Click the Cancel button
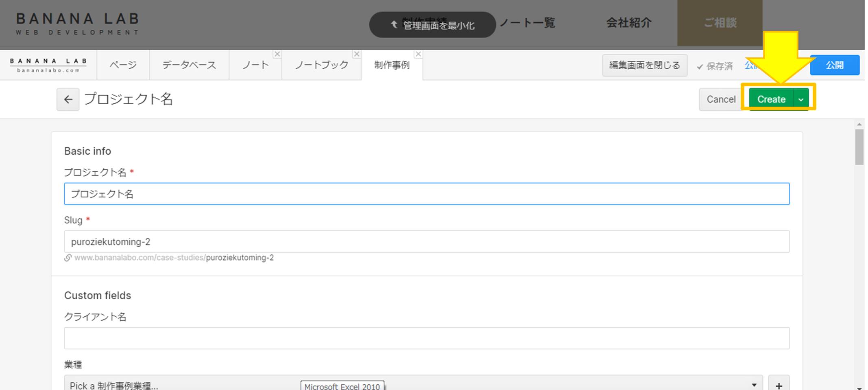Viewport: 868px width, 390px height. (721, 99)
